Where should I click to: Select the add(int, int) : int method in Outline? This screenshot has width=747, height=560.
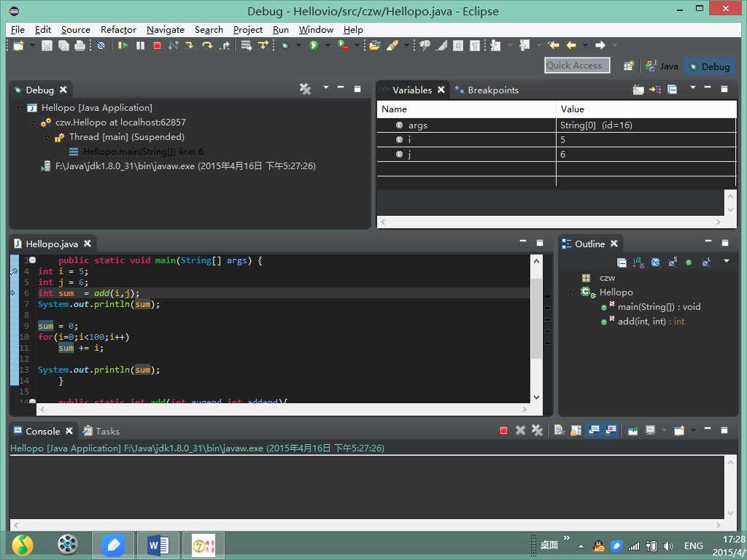click(x=651, y=322)
